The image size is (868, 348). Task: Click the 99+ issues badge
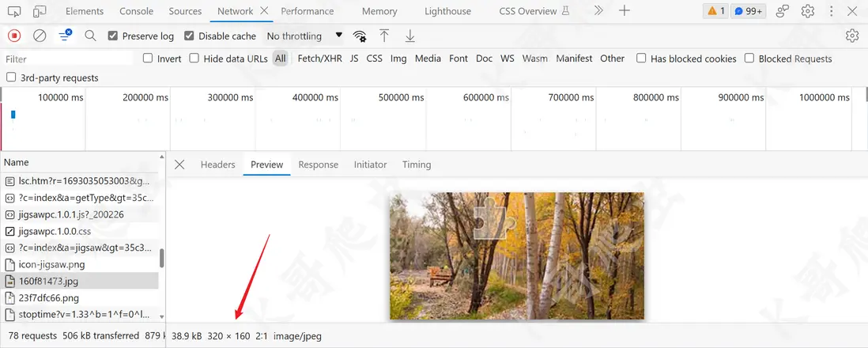pyautogui.click(x=749, y=11)
